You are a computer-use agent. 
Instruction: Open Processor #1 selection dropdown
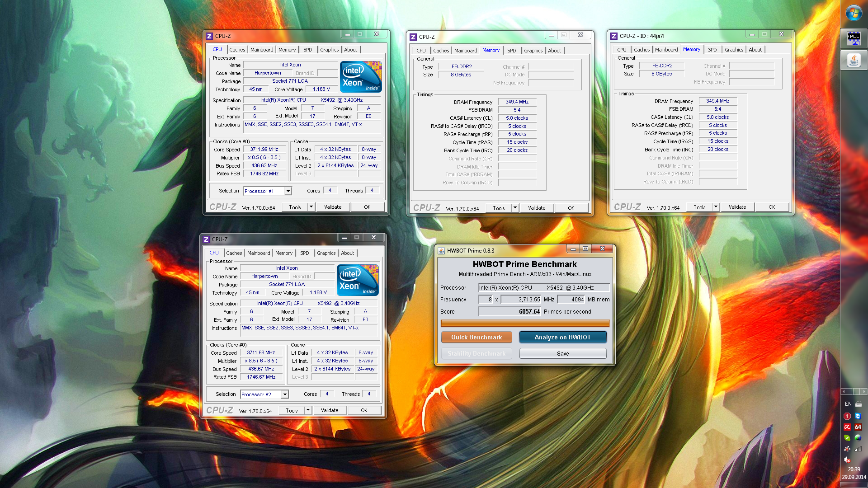coord(288,191)
